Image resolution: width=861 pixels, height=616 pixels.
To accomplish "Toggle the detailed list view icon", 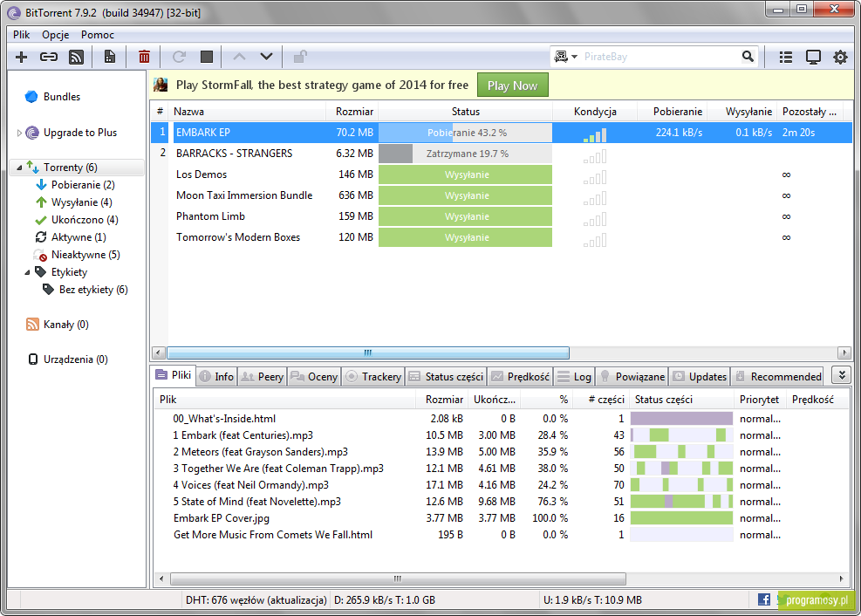I will tap(786, 57).
